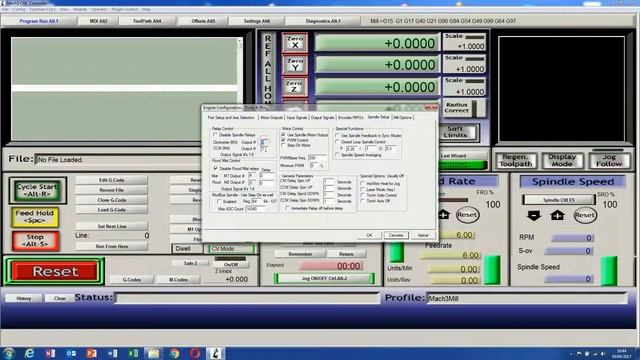
Task: Switch to ToolPath Alt4 screen tab
Action: [147, 21]
